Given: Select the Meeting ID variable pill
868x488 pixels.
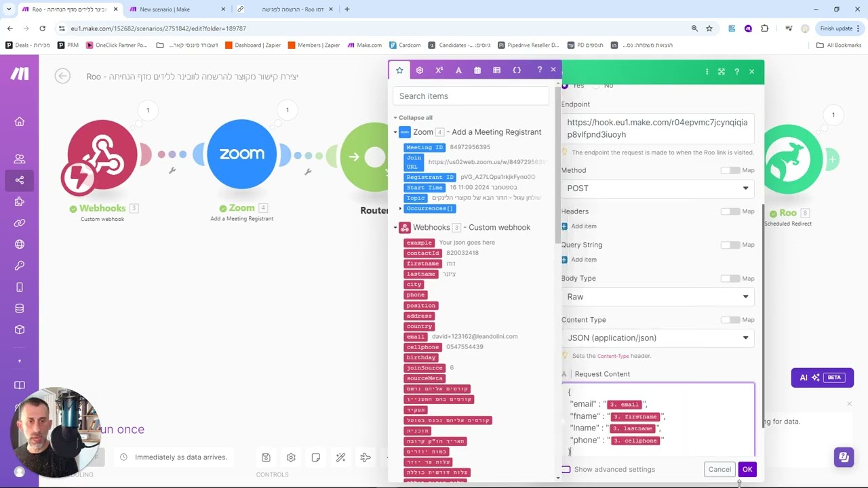Looking at the screenshot, I should pyautogui.click(x=425, y=148).
